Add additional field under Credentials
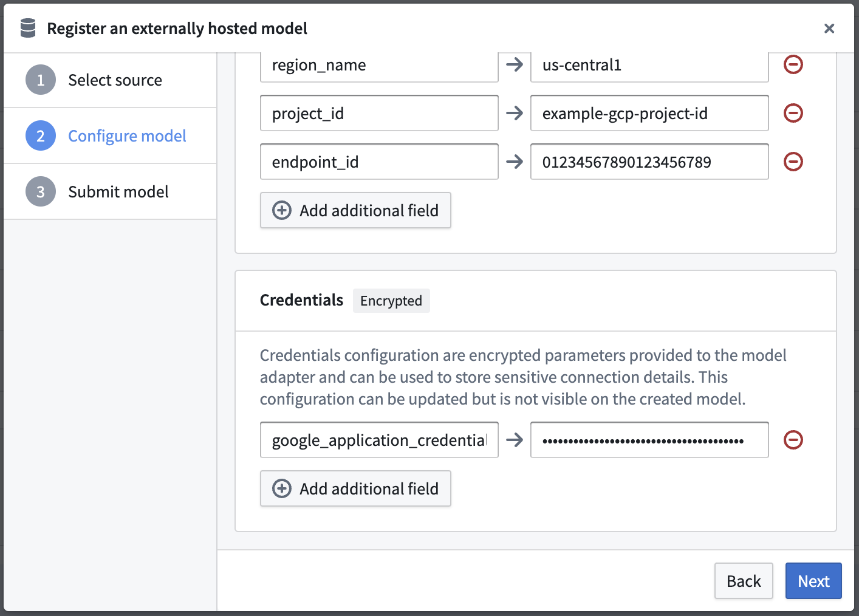The image size is (859, 616). pos(355,488)
